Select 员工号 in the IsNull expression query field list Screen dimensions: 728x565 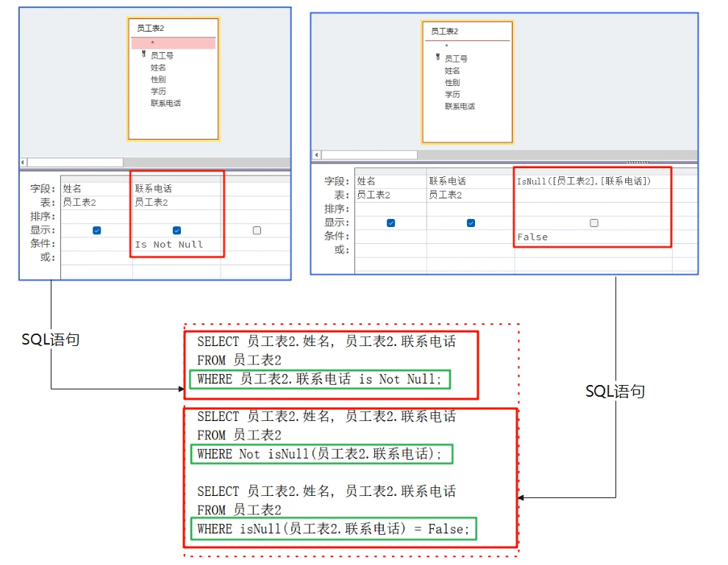coord(456,59)
